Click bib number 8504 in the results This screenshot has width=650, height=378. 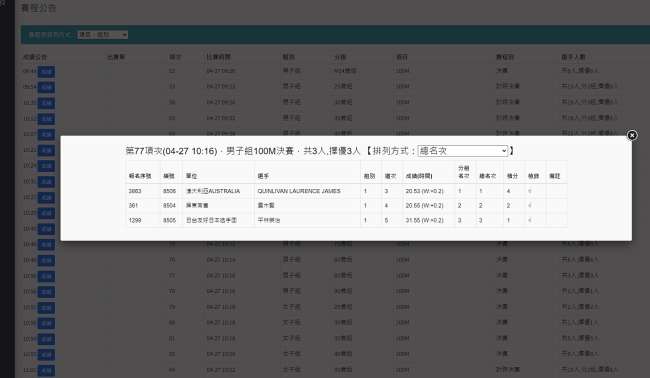click(169, 206)
